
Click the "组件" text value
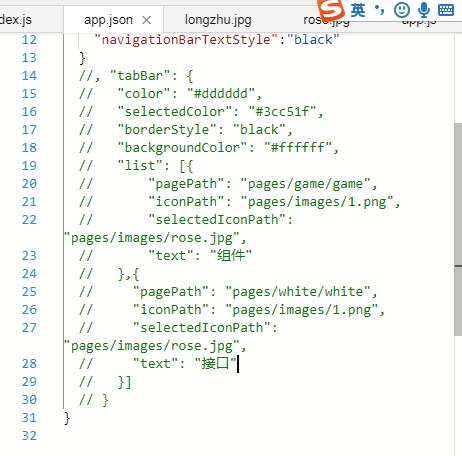point(231,256)
